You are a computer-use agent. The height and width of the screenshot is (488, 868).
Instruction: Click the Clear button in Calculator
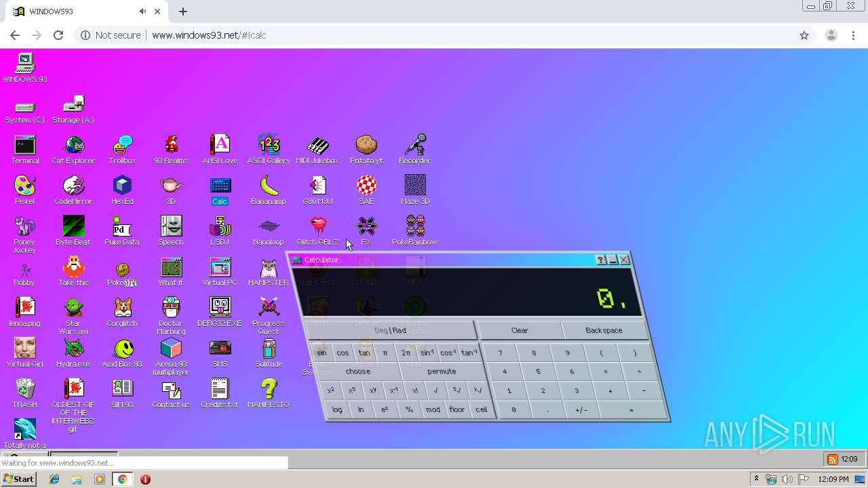(x=519, y=331)
